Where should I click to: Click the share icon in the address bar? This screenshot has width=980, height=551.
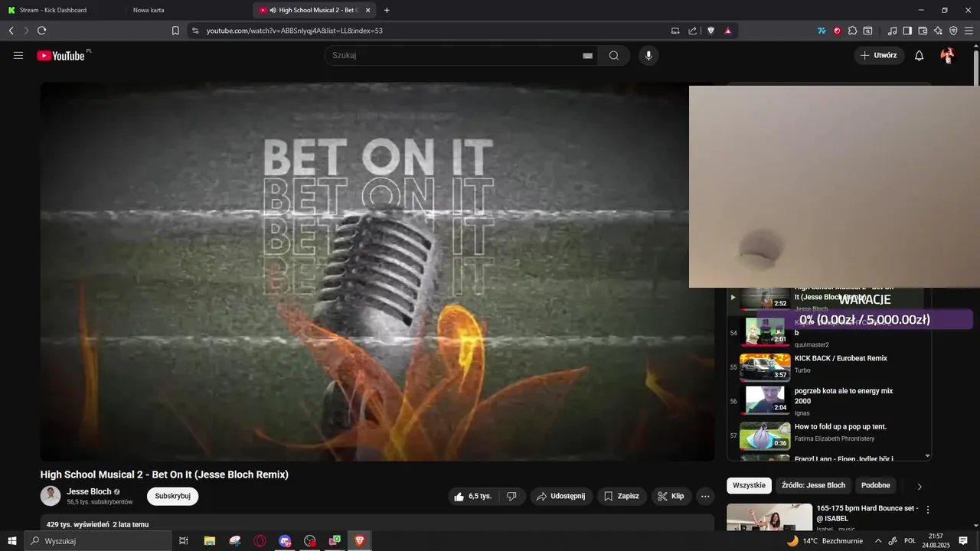coord(692,31)
